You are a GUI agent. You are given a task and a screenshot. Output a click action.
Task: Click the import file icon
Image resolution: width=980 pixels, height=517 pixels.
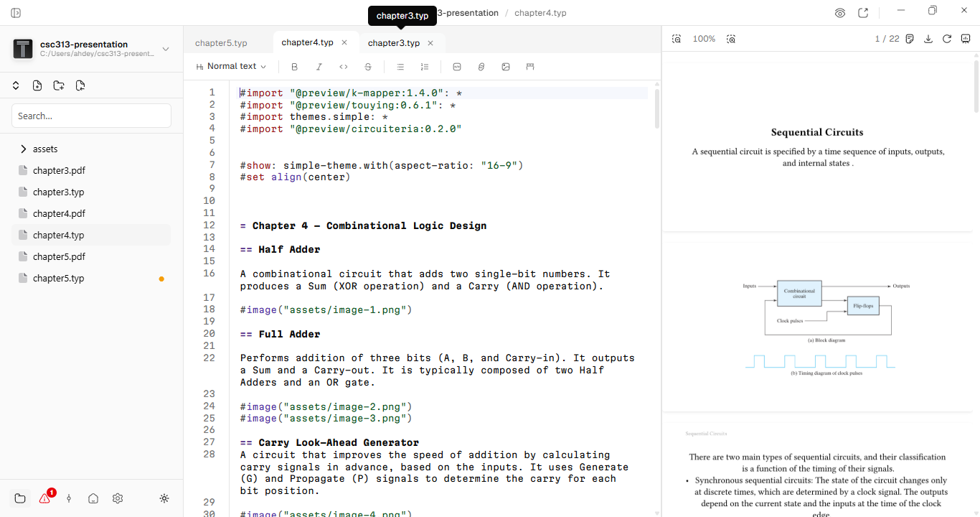click(80, 85)
